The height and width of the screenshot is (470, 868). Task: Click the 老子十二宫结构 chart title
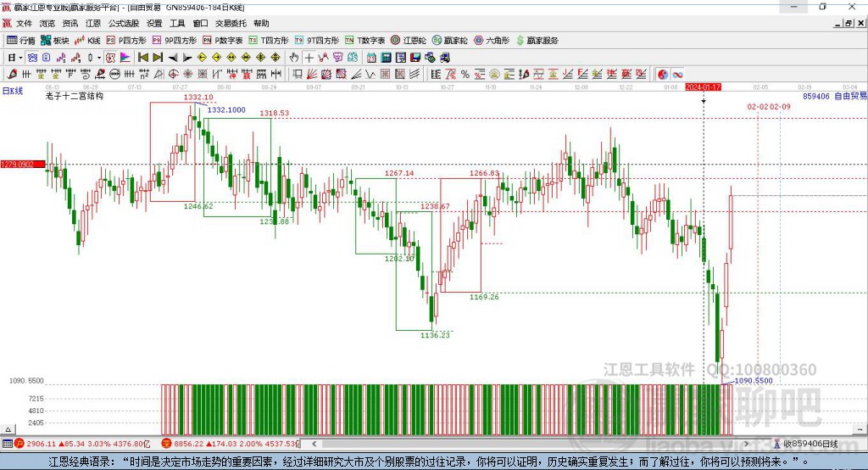coord(75,96)
